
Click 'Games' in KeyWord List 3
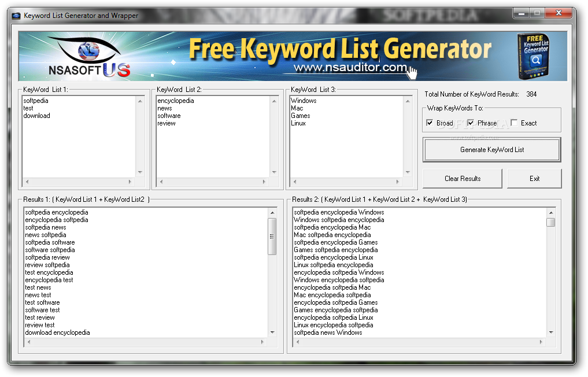pyautogui.click(x=301, y=116)
